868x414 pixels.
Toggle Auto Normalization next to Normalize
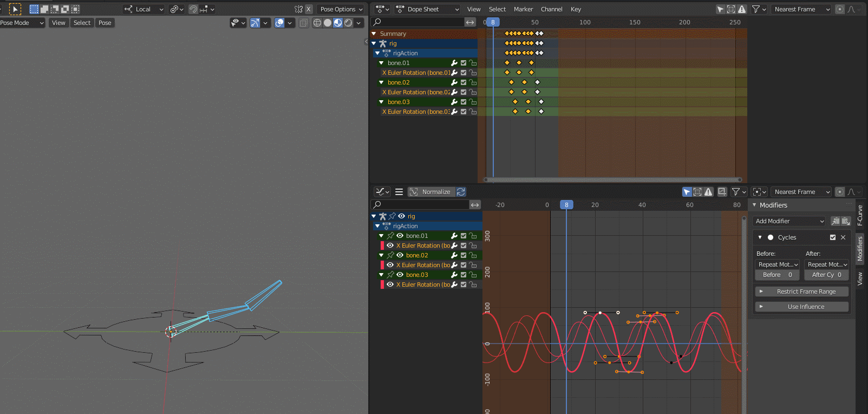[x=461, y=192]
